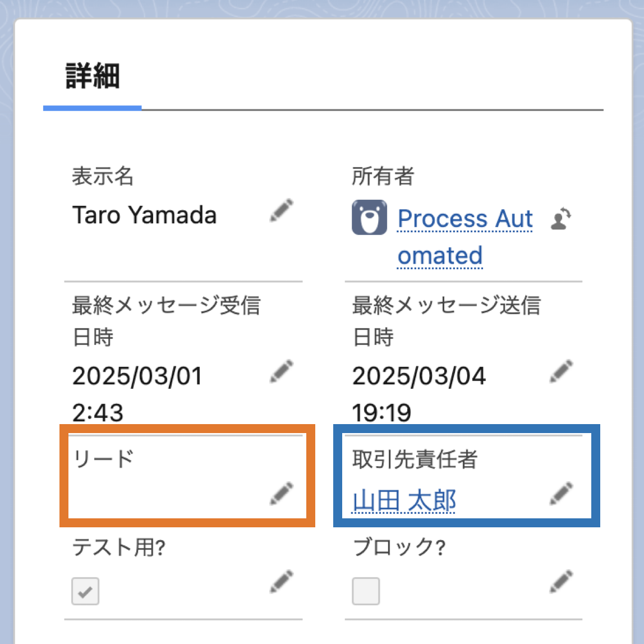Click the change owner icon

coord(560,219)
